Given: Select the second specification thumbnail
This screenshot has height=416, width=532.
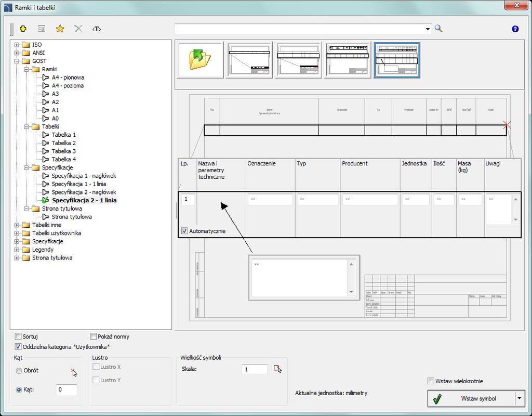Looking at the screenshot, I should pyautogui.click(x=298, y=60).
